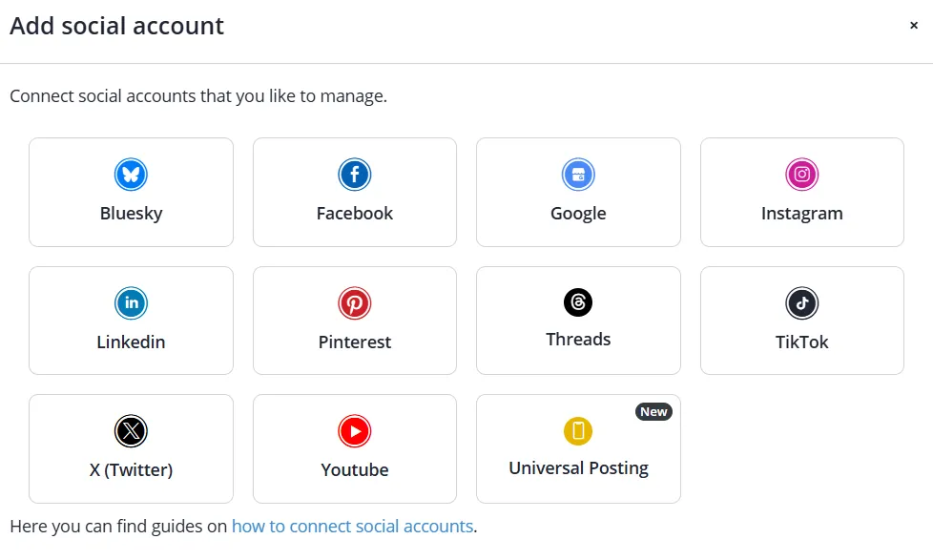Open the 'how to connect social accounts' guide
Screen dimensions: 933x560
tap(352, 526)
